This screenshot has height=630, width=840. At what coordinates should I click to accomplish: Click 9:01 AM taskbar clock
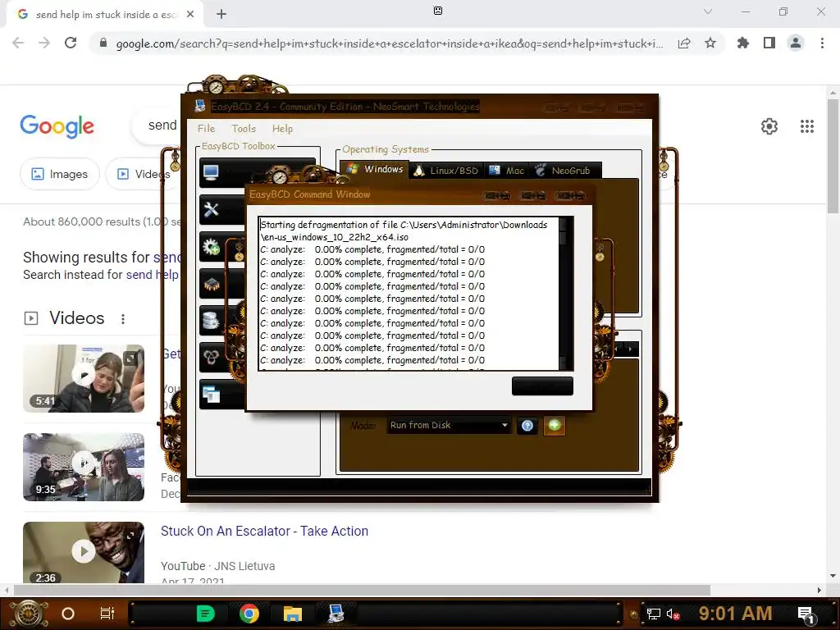pos(735,614)
